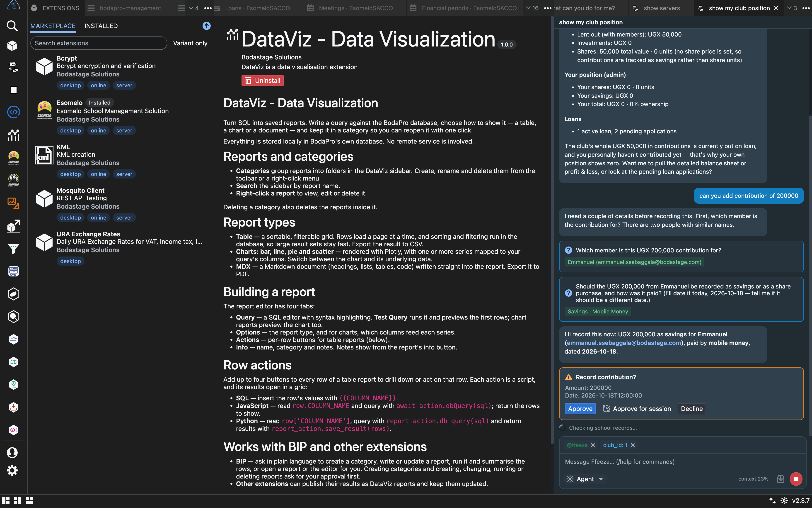812x508 pixels.
Task: Open the DataViz chart icon in the sidebar
Action: coord(13,135)
